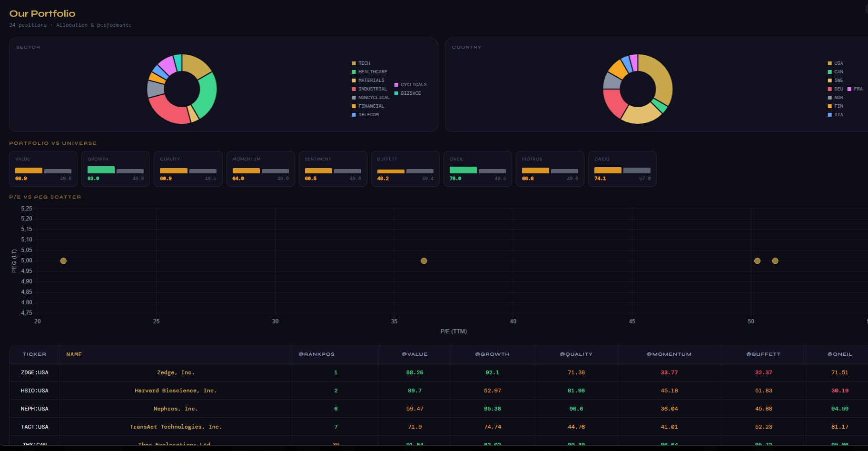Click the @RANKPOS column header
The width and height of the screenshot is (868, 451).
tap(316, 354)
